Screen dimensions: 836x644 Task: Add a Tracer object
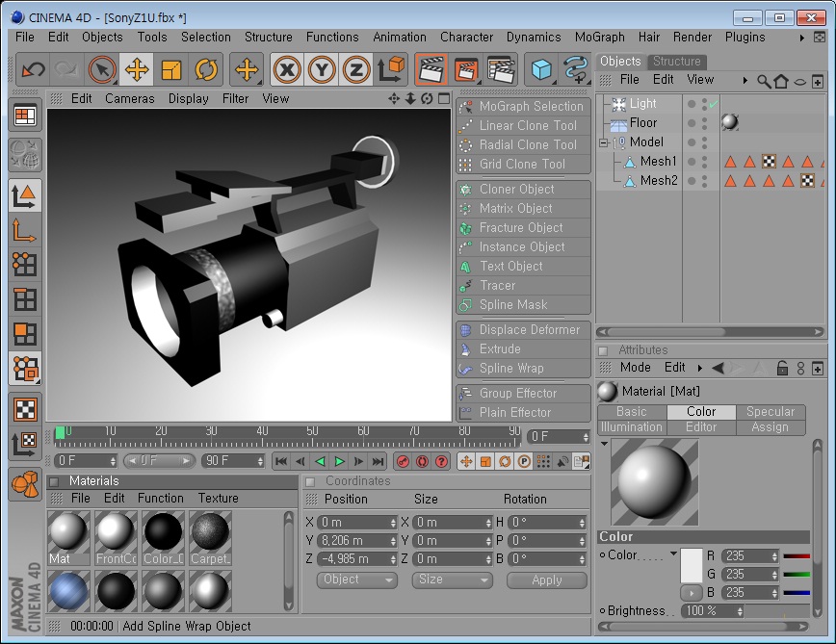[x=524, y=286]
